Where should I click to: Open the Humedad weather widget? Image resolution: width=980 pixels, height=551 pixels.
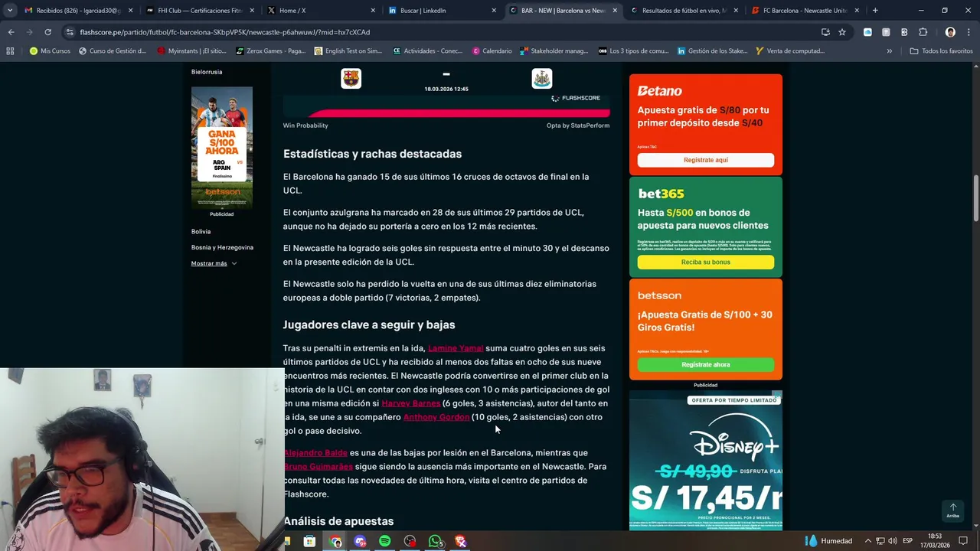[x=828, y=541]
